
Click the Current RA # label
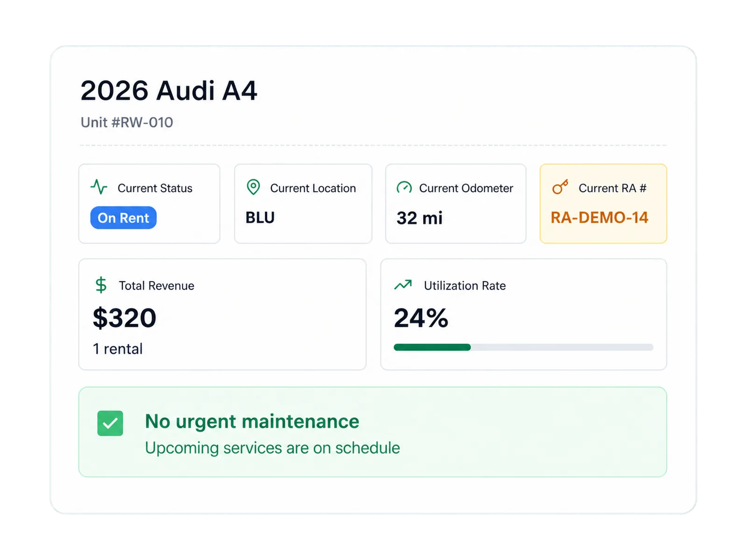(613, 188)
